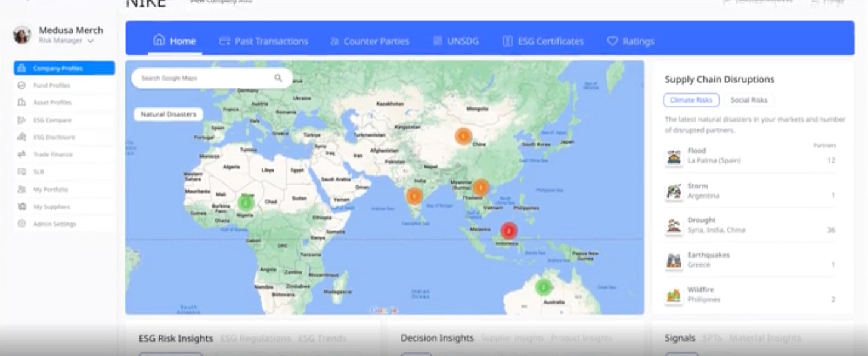Image resolution: width=868 pixels, height=356 pixels.
Task: Switch to the Ratings tab
Action: pyautogui.click(x=631, y=41)
